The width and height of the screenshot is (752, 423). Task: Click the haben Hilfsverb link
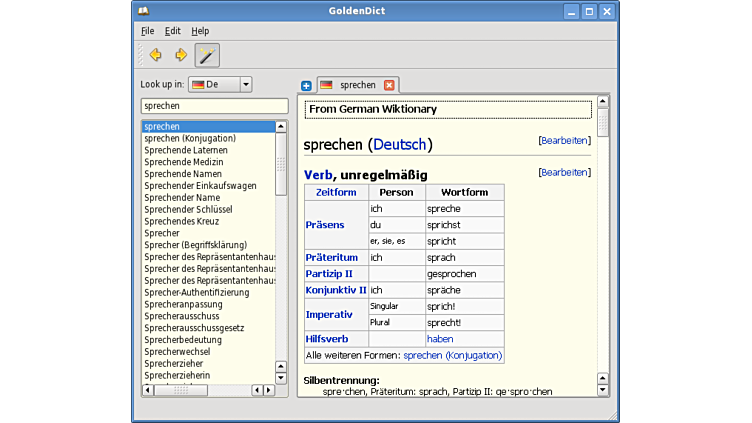[x=439, y=339]
